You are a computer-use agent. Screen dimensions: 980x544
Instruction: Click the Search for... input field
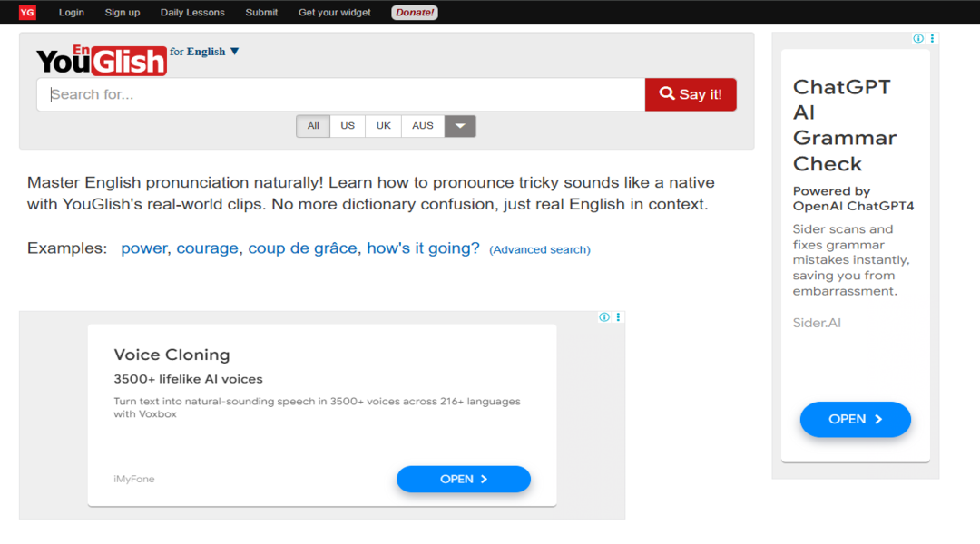pyautogui.click(x=340, y=94)
